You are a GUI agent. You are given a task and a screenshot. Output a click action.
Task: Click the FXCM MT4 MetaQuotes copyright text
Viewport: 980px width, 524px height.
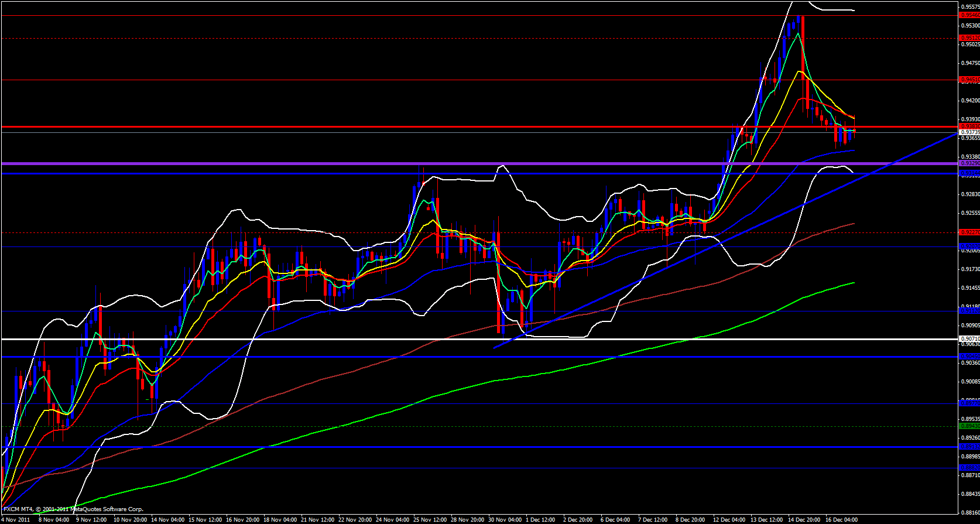(x=73, y=509)
